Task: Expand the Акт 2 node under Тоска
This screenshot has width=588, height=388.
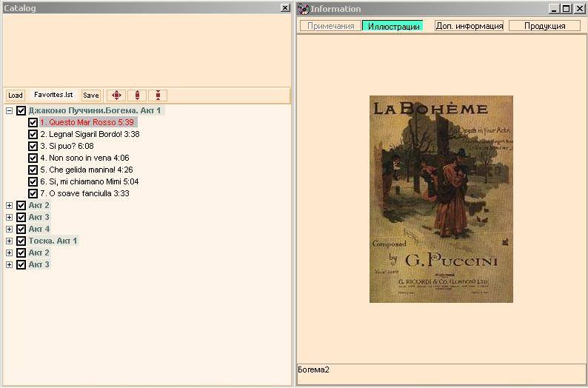Action: click(x=10, y=253)
